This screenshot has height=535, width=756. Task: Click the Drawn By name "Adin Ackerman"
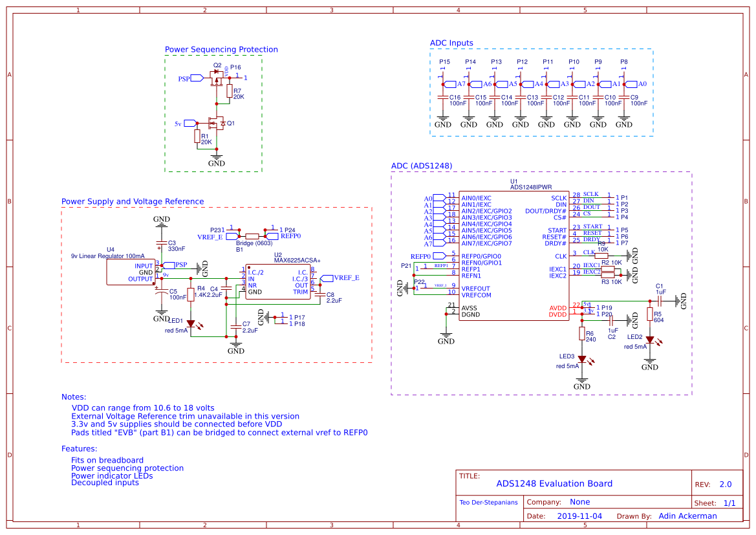pyautogui.click(x=687, y=516)
